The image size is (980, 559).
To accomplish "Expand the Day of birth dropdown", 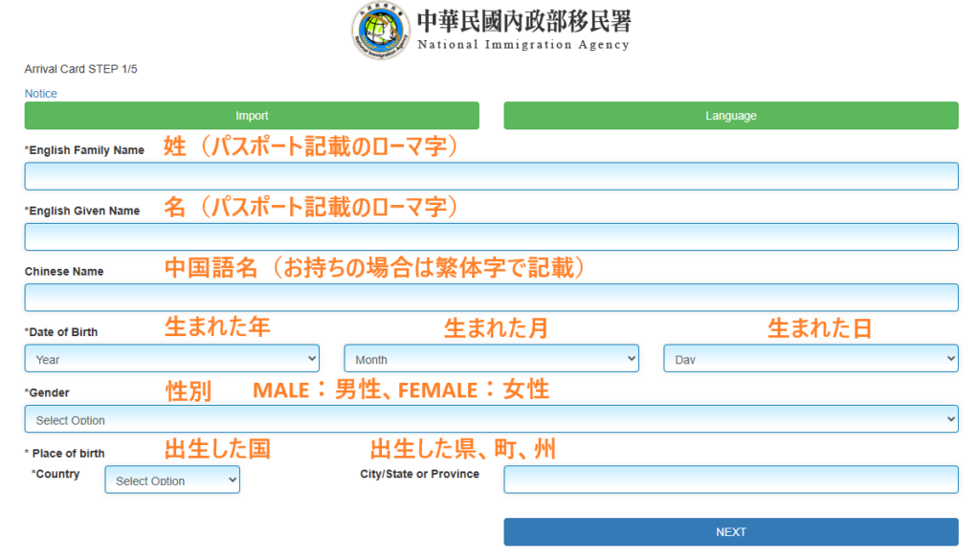I will 811,359.
